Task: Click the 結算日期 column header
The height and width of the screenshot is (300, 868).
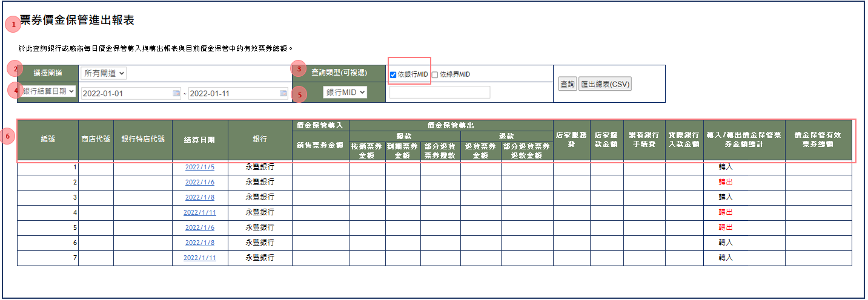Action: coord(200,139)
